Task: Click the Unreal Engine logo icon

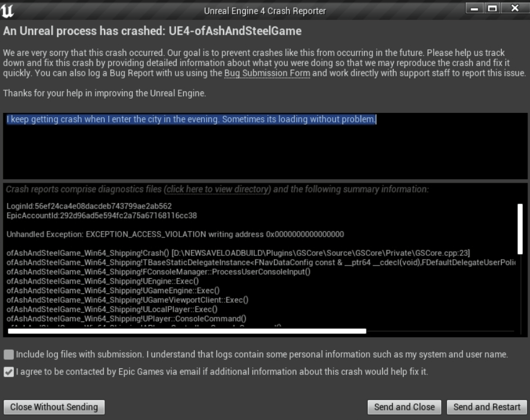Action: pos(10,10)
